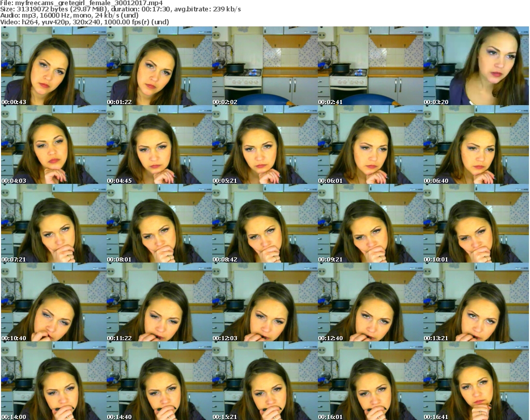This screenshot has width=530, height=420.
Task: Pick the frame stamped 00:07:21
Action: [54, 224]
